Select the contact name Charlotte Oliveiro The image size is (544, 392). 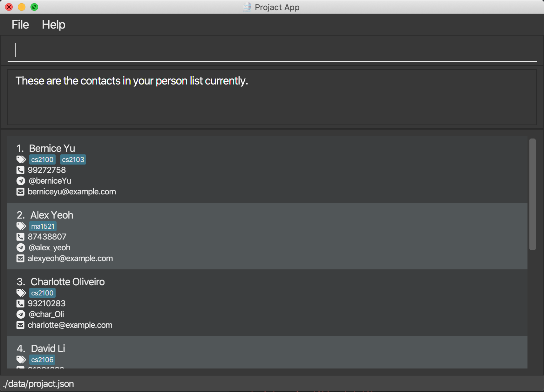click(x=68, y=282)
